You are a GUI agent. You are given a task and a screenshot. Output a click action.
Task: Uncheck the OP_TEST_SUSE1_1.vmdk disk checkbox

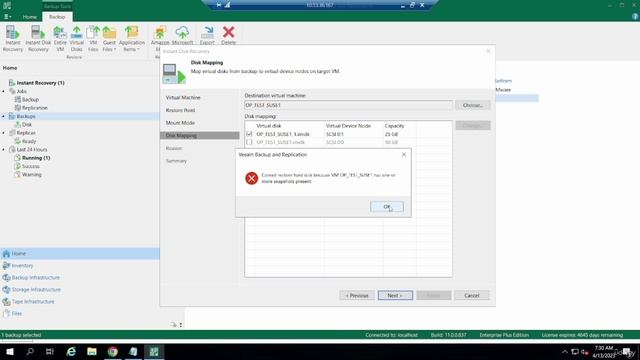249,134
